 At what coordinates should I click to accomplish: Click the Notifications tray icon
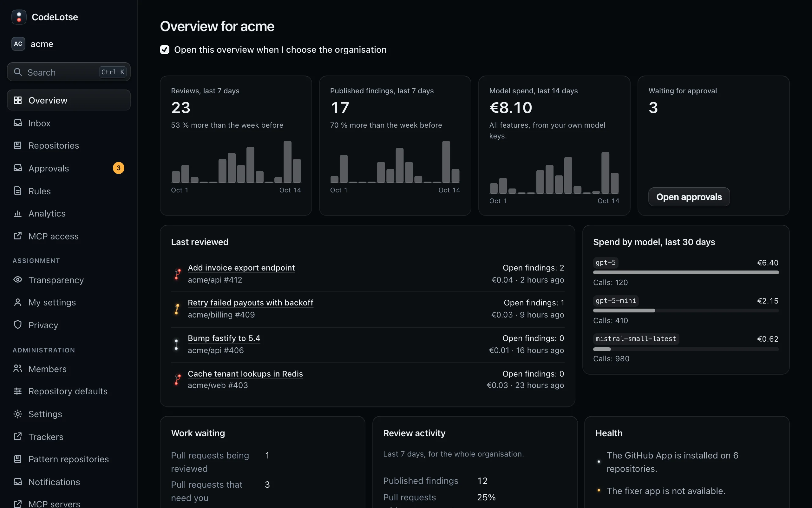[18, 481]
